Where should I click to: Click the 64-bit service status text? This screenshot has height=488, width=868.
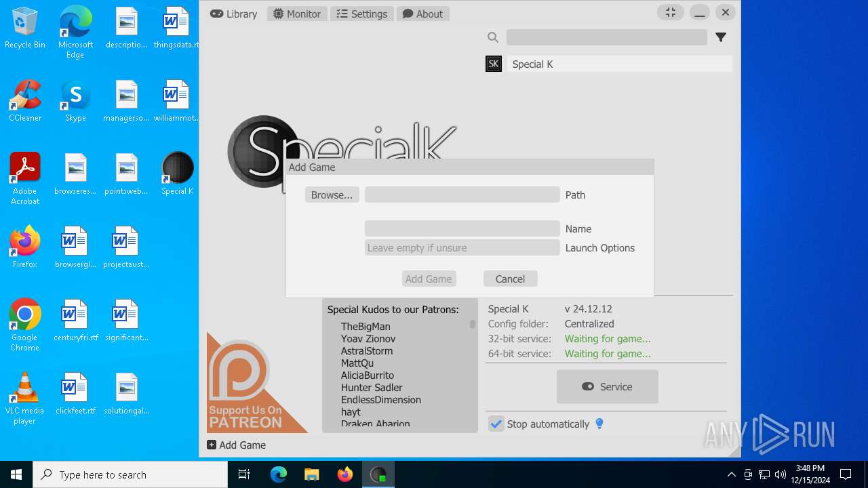pos(608,354)
